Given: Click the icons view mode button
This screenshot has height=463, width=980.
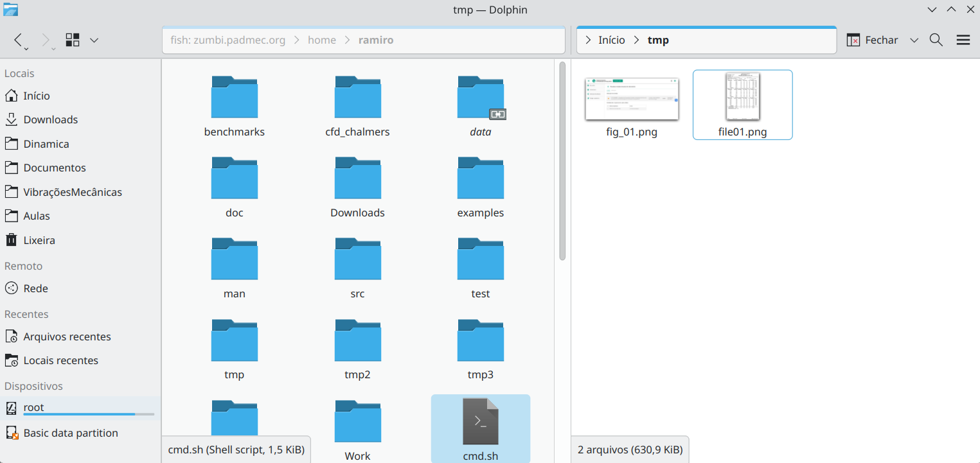Looking at the screenshot, I should coord(73,40).
